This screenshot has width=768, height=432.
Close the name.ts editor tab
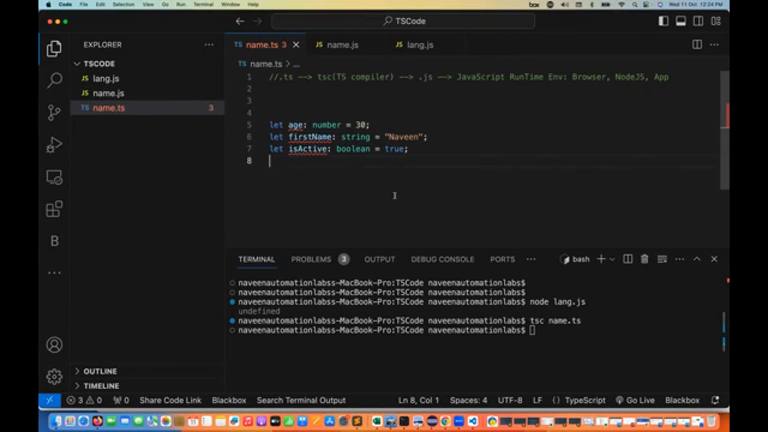tap(296, 45)
